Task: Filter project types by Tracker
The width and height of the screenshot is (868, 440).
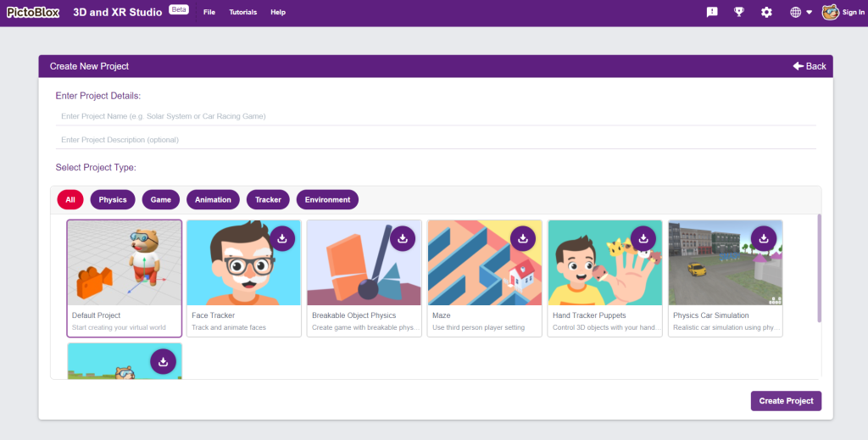Action: click(x=268, y=200)
